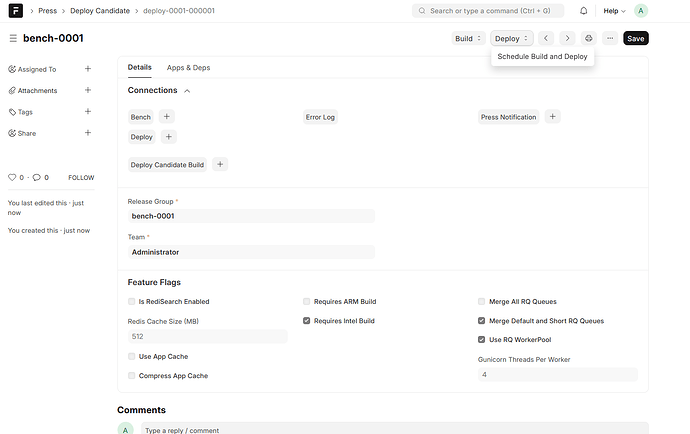Click the comment reply box
The width and height of the screenshot is (690, 434).
394,428
